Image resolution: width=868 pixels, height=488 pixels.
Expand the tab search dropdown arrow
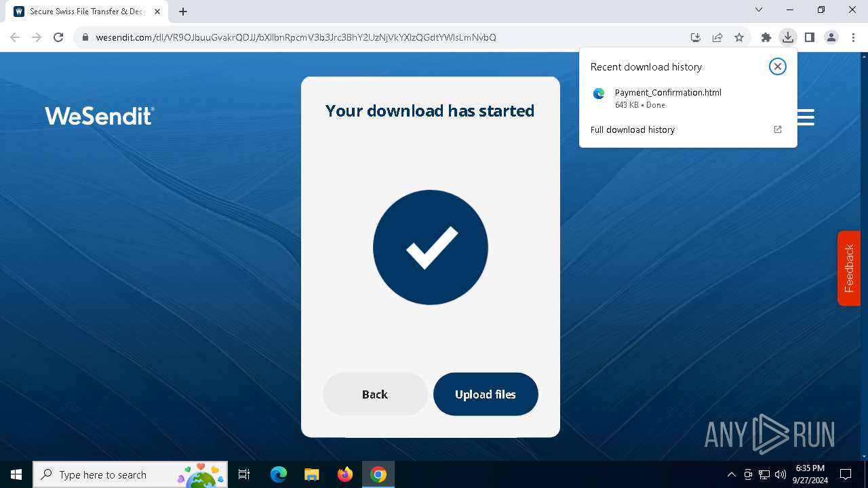tap(759, 10)
